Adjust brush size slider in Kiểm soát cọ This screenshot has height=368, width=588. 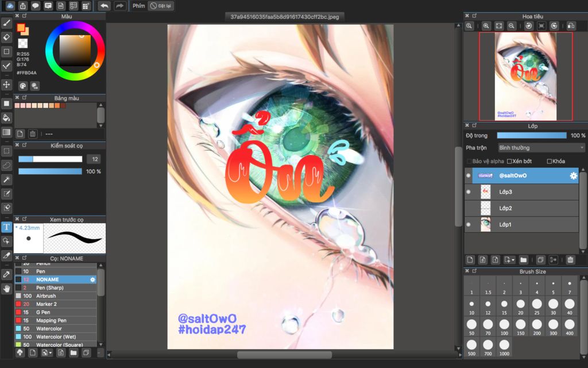pos(51,159)
